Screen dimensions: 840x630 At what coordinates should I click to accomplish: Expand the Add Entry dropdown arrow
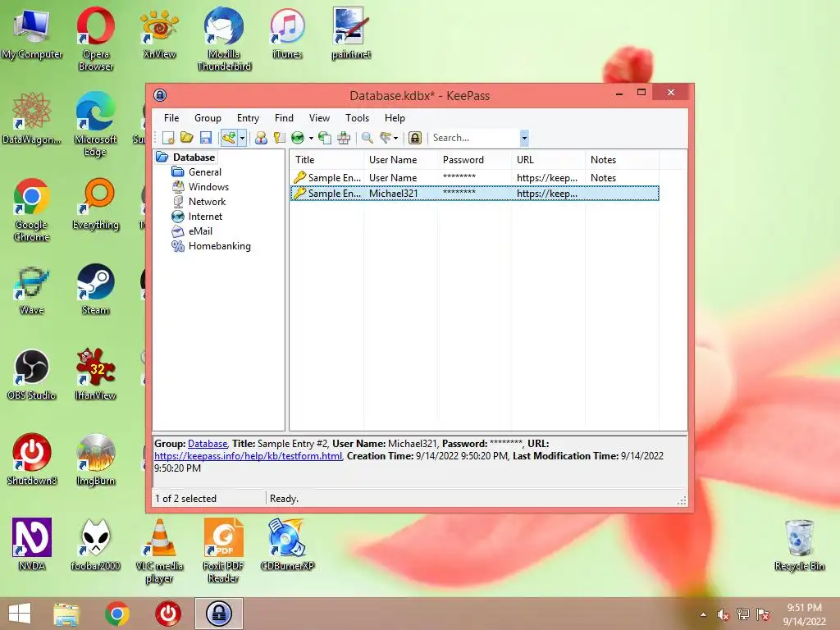click(x=242, y=138)
